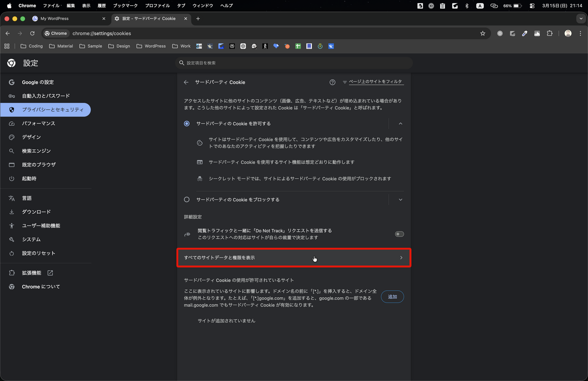
Task: Select サードパーティの Cookie を許可する radio button
Action: [x=187, y=123]
